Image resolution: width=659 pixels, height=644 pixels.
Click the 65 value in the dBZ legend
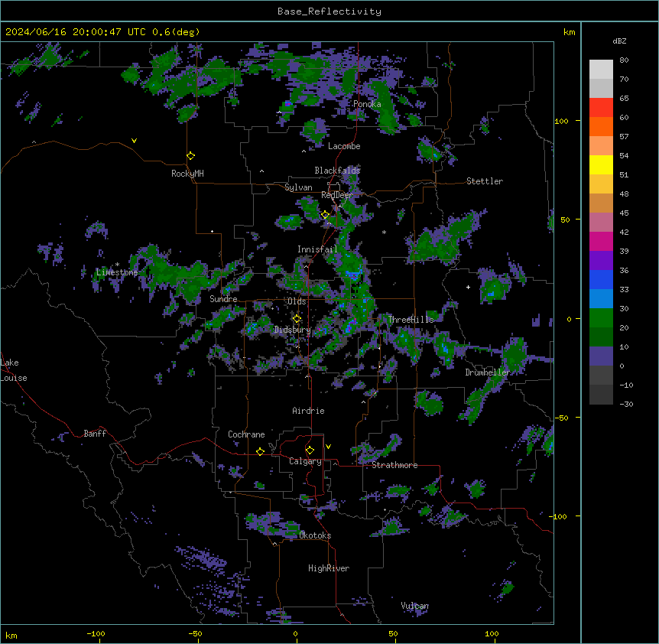(x=624, y=99)
